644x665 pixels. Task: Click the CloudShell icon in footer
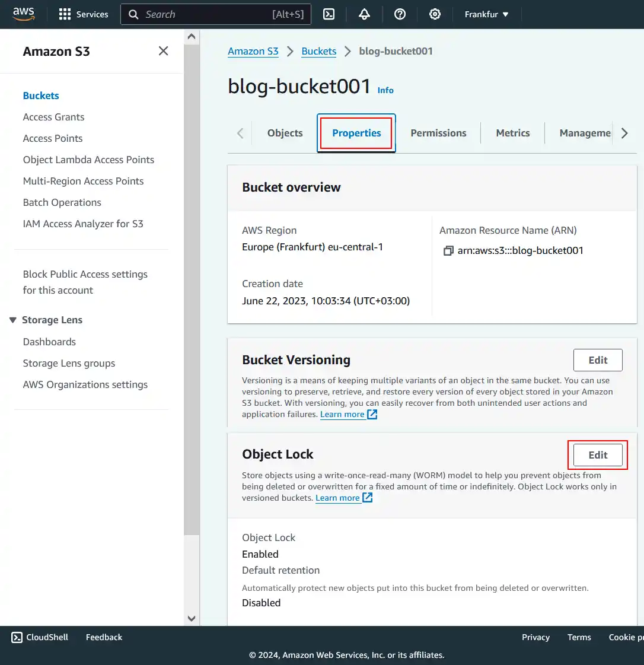coord(17,638)
